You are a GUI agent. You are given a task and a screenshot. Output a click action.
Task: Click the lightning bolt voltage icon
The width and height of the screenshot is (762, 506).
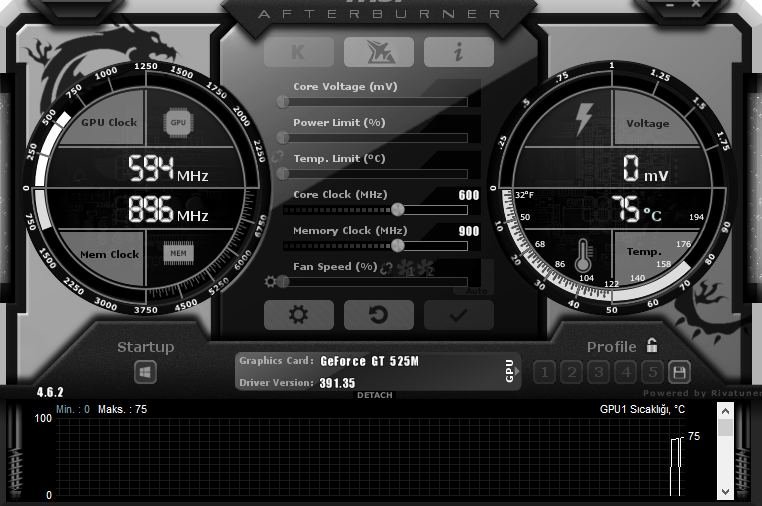[584, 119]
